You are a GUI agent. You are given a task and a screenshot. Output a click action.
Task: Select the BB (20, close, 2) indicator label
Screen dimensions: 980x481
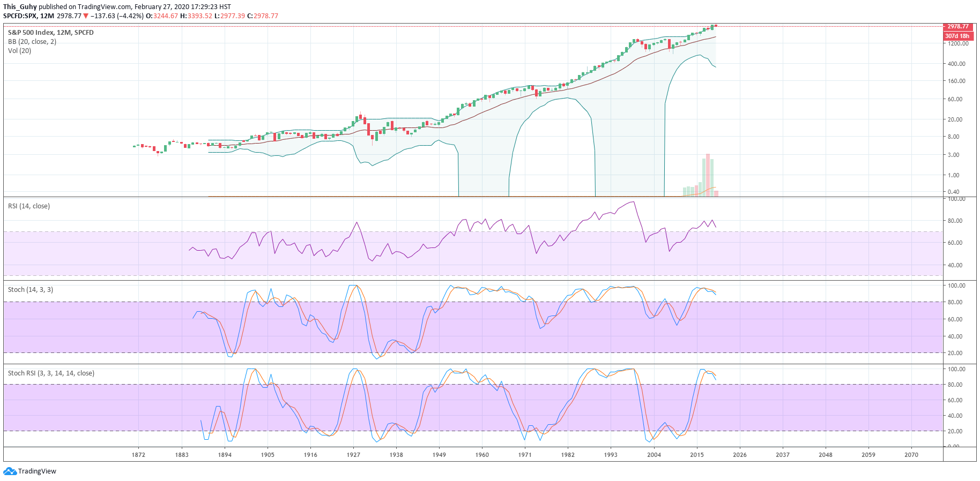coord(32,42)
